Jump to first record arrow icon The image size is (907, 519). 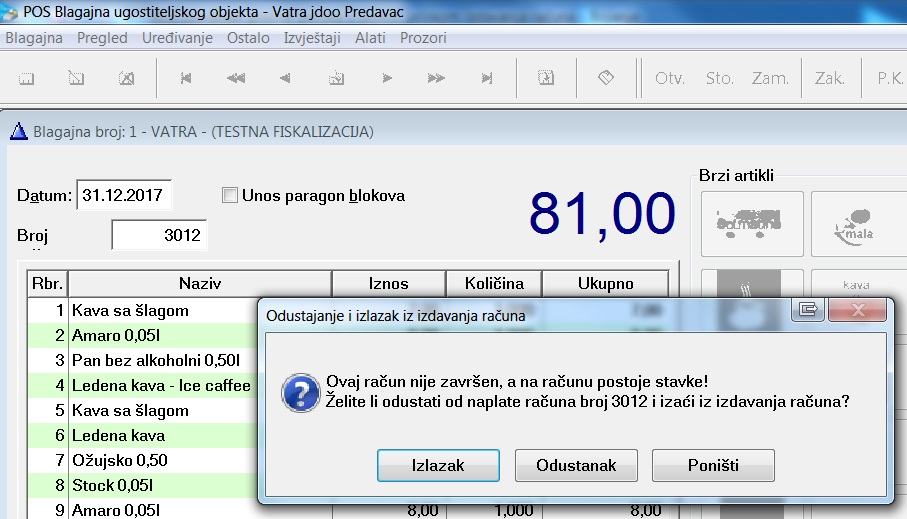[x=186, y=78]
